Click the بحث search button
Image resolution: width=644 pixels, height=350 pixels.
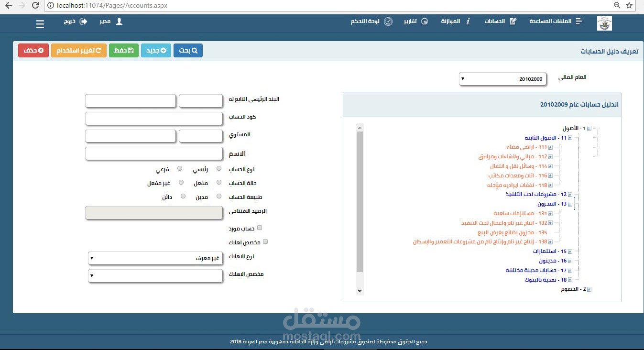(188, 50)
